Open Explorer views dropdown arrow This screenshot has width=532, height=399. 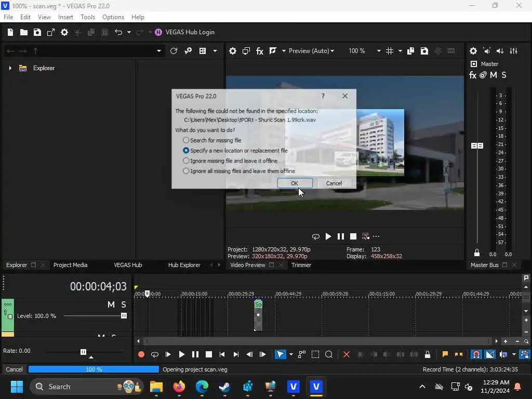[215, 51]
